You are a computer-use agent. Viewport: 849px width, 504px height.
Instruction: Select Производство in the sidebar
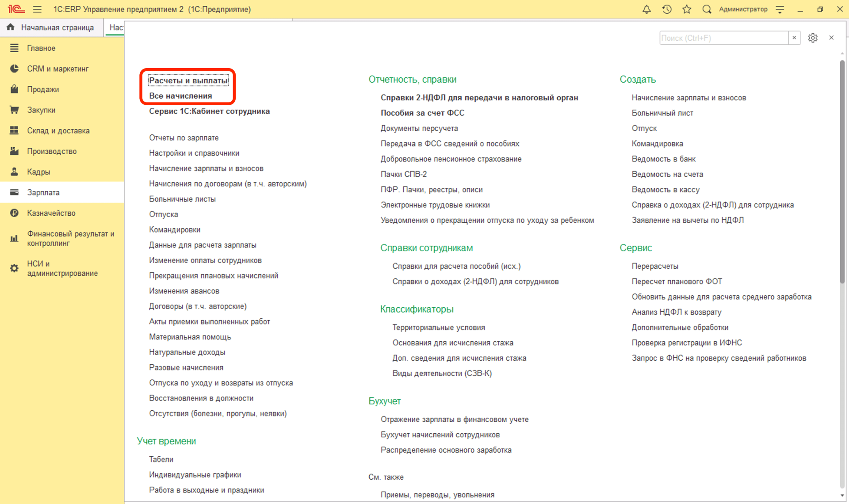pyautogui.click(x=52, y=151)
